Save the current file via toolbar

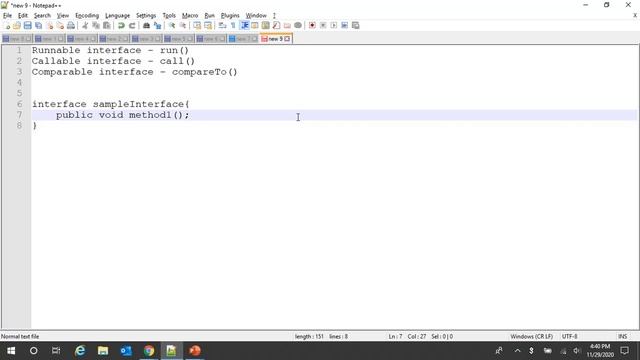click(x=27, y=25)
